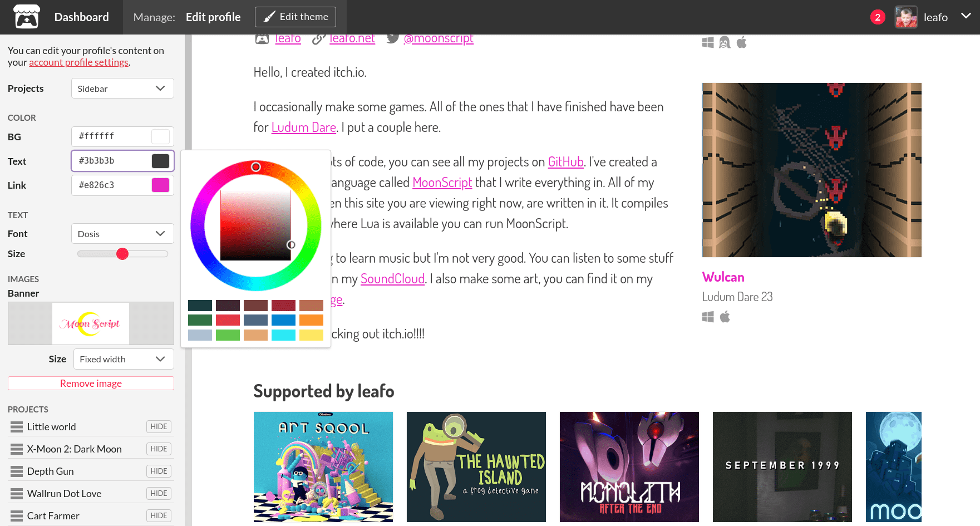
Task: Pick the bright red palette swatch
Action: [x=228, y=320]
